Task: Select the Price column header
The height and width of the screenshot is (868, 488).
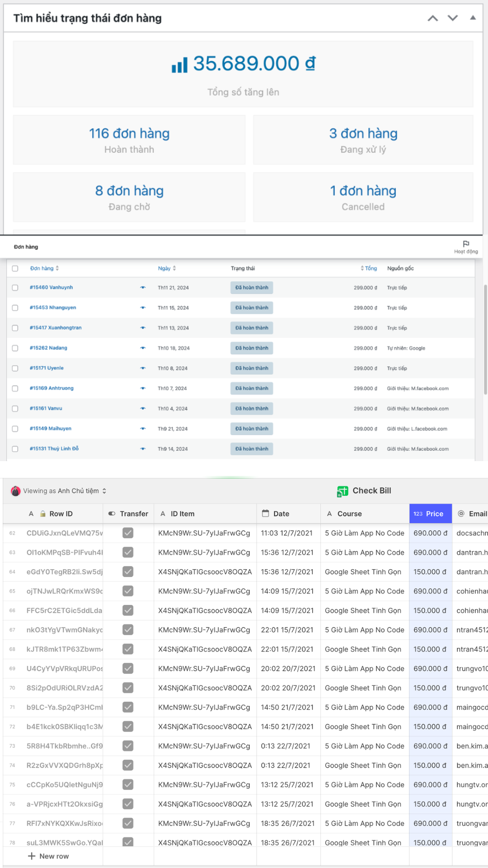Action: (x=431, y=514)
